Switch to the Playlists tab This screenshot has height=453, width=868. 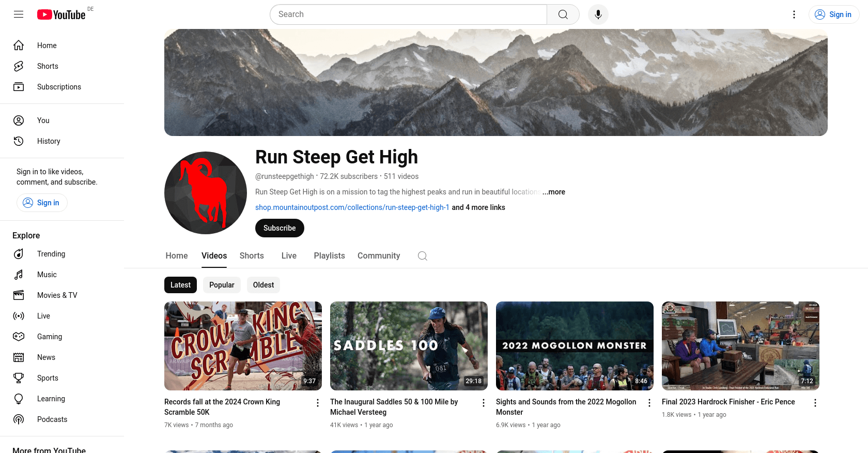[329, 255]
